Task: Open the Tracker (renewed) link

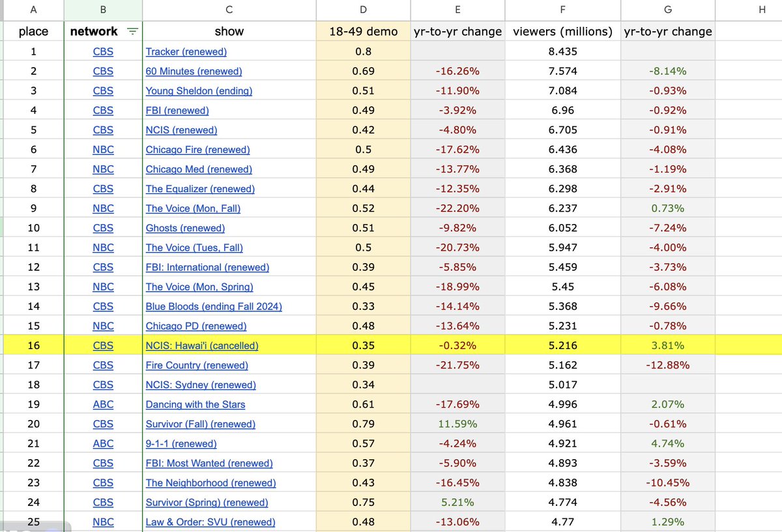Action: (x=186, y=51)
